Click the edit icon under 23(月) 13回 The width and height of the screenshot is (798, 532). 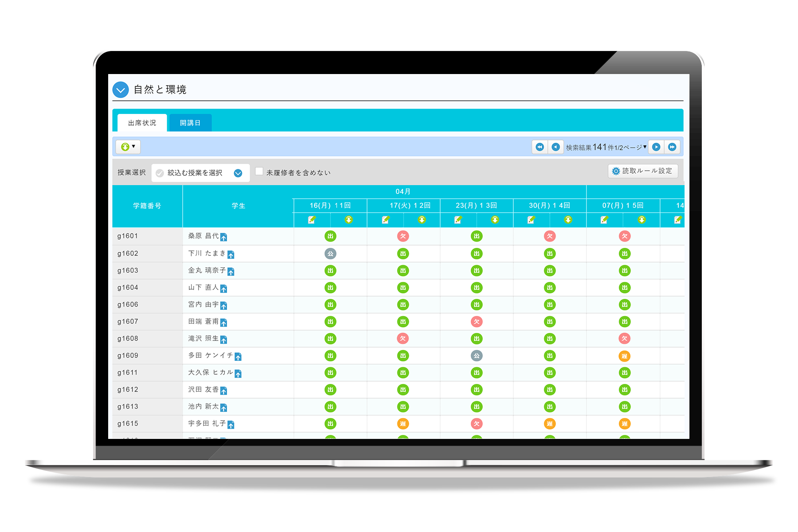tap(458, 220)
